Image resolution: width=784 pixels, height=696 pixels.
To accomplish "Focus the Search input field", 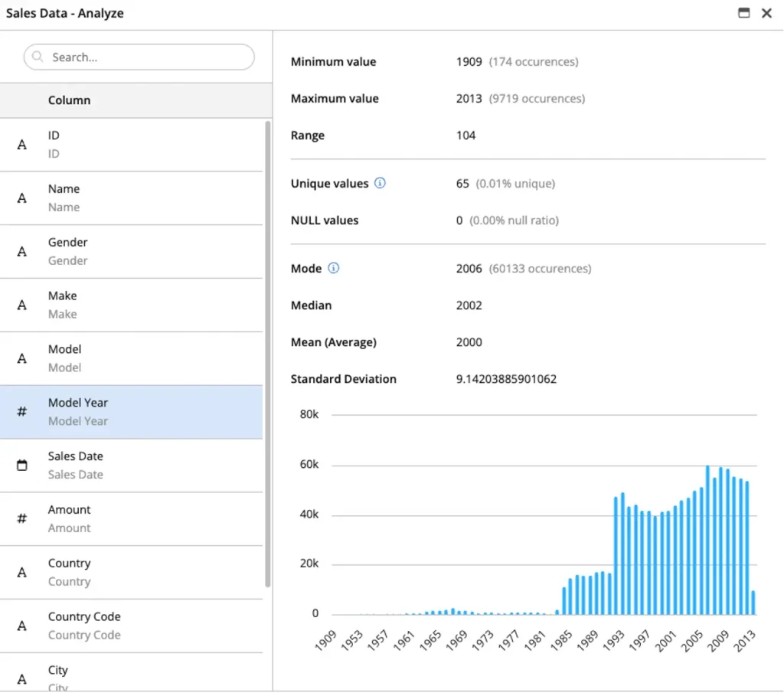I will tap(139, 57).
